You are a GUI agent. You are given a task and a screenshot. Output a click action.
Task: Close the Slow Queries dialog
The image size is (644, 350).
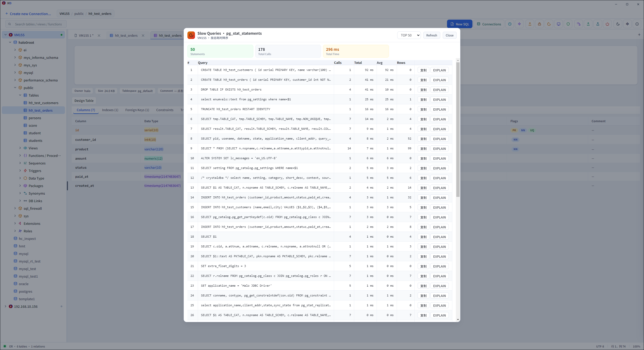pyautogui.click(x=450, y=35)
